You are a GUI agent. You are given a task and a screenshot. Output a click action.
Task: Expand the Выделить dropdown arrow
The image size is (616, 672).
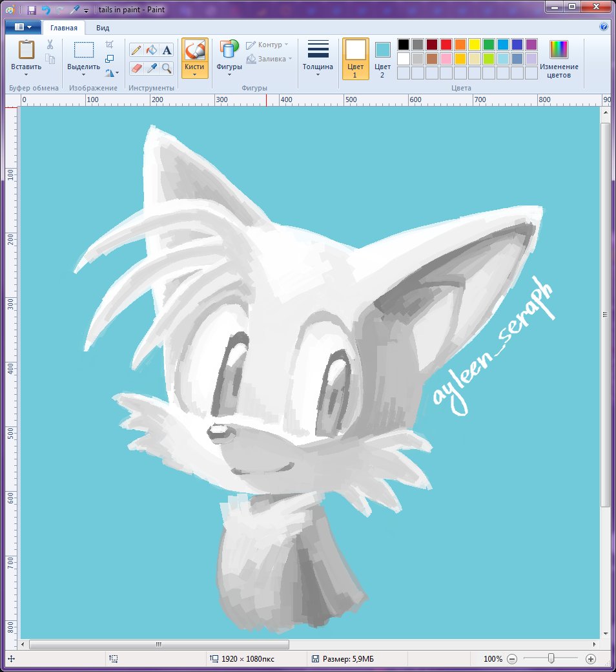click(83, 75)
